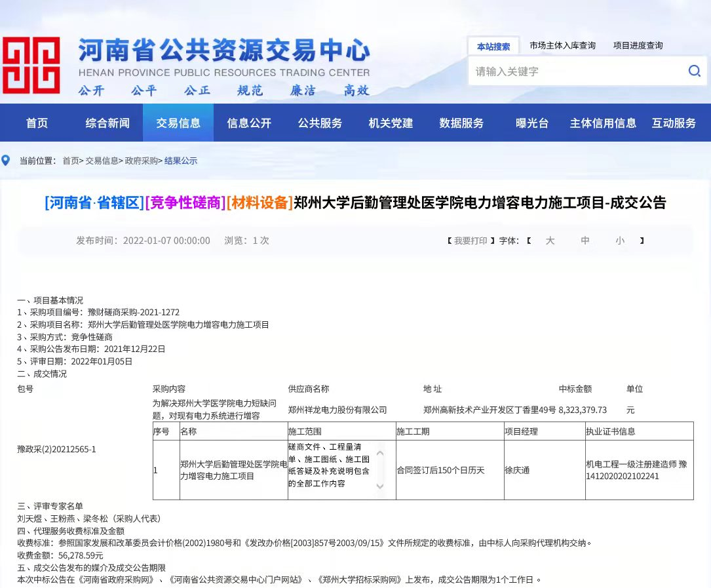Click review date 2022年01月05日 line
This screenshot has width=711, height=588.
click(75, 361)
